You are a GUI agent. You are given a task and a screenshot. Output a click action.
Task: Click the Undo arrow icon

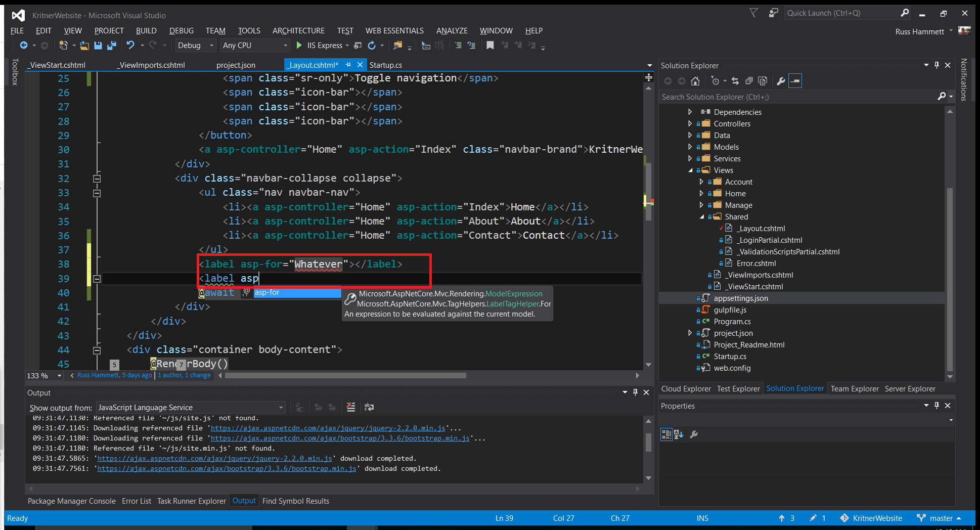[x=130, y=46]
